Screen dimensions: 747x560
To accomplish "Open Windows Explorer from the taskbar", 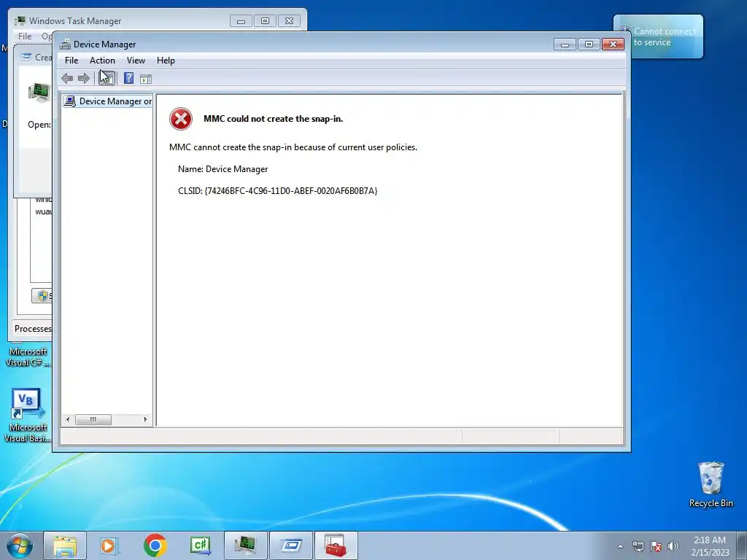I will (x=65, y=545).
